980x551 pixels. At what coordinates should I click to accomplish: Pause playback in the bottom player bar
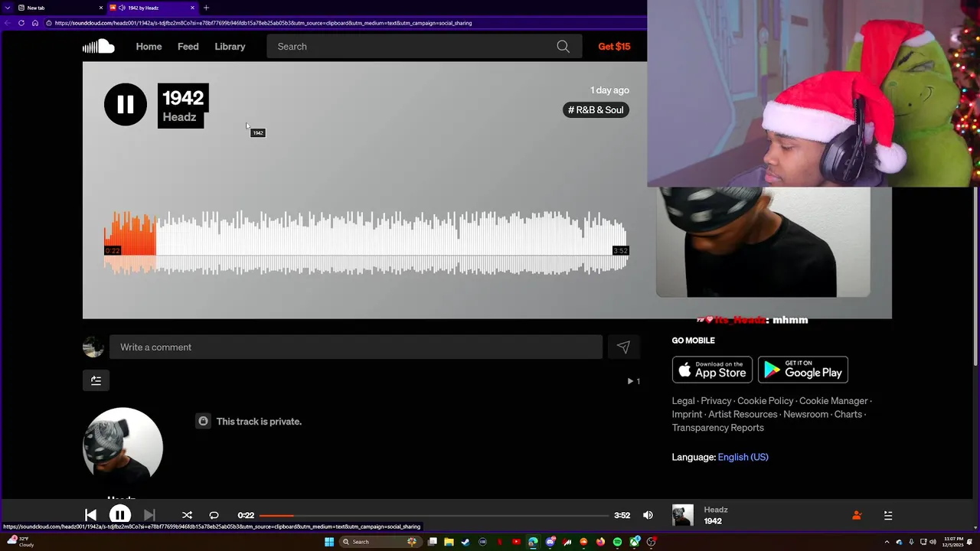click(x=120, y=515)
